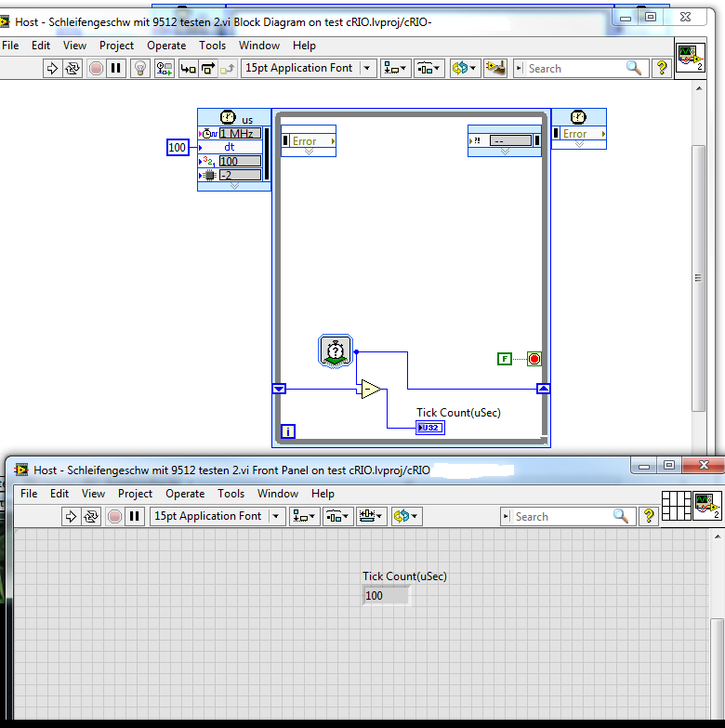Image resolution: width=725 pixels, height=728 pixels.
Task: Click right shift register on loop border
Action: coord(544,389)
